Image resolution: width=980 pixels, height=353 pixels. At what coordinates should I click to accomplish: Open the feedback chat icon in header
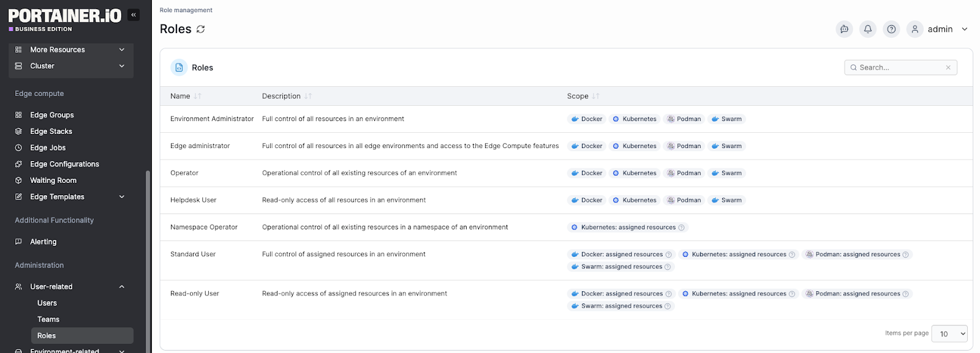point(845,29)
